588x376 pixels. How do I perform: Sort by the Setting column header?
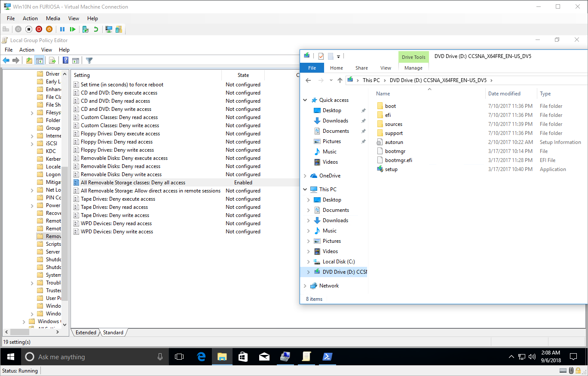pos(146,75)
